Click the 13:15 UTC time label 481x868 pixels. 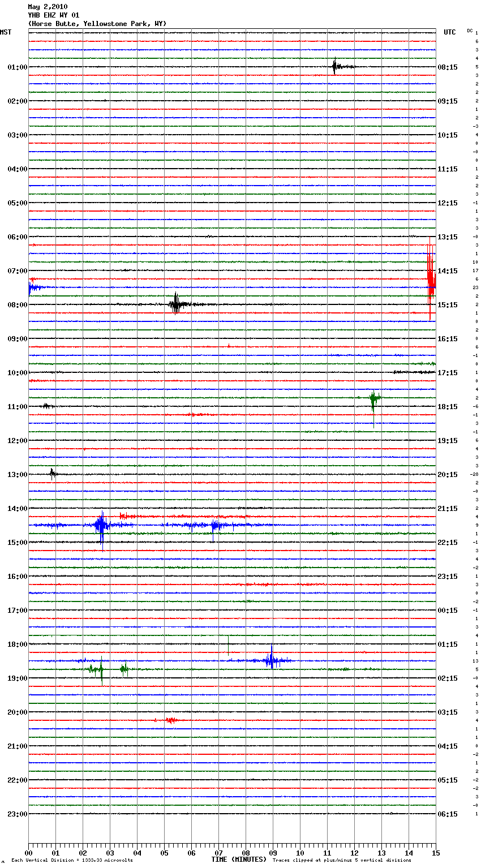[x=448, y=237]
